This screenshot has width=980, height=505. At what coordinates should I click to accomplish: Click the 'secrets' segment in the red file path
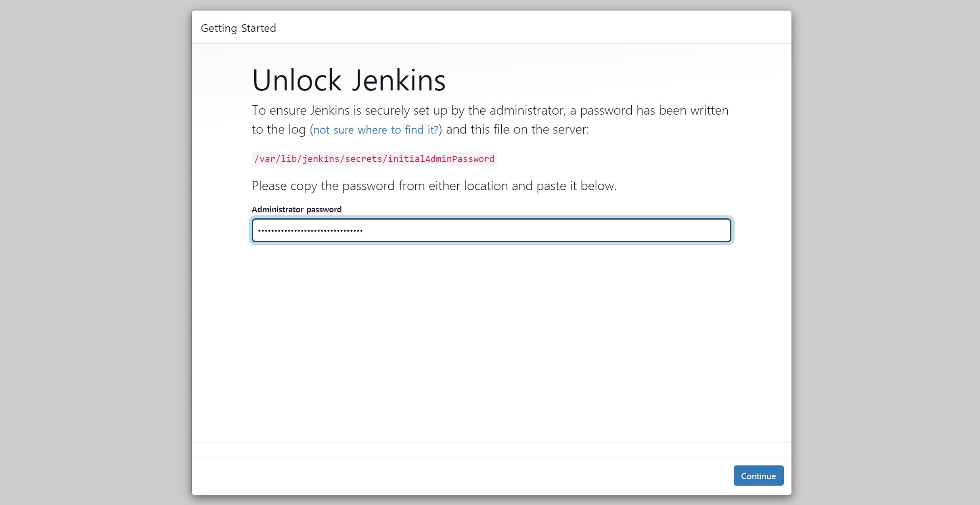[363, 159]
